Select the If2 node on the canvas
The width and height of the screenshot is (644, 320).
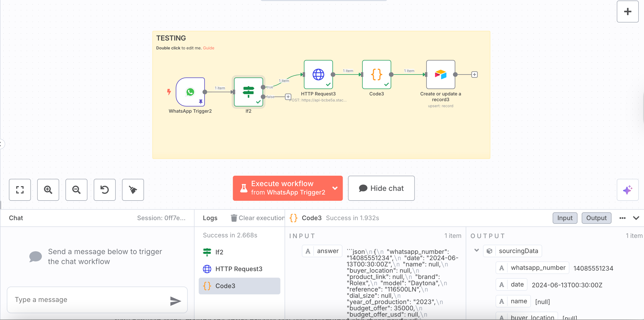248,92
